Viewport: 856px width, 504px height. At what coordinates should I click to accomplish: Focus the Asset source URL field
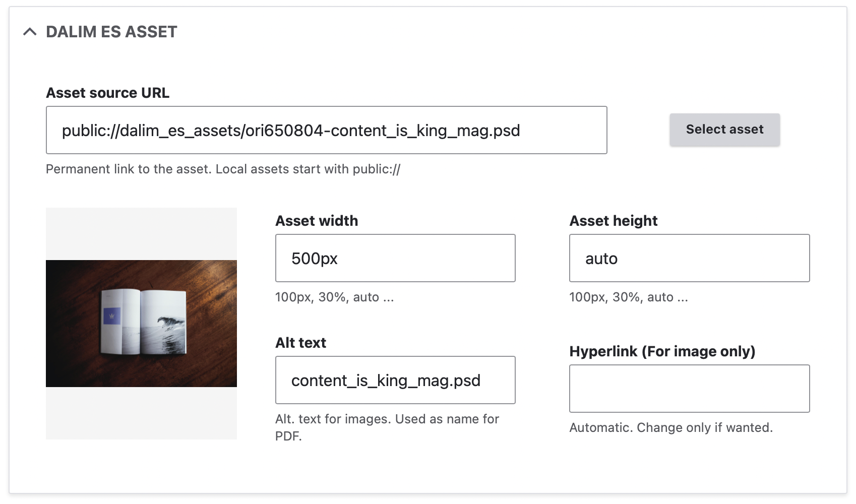tap(326, 130)
